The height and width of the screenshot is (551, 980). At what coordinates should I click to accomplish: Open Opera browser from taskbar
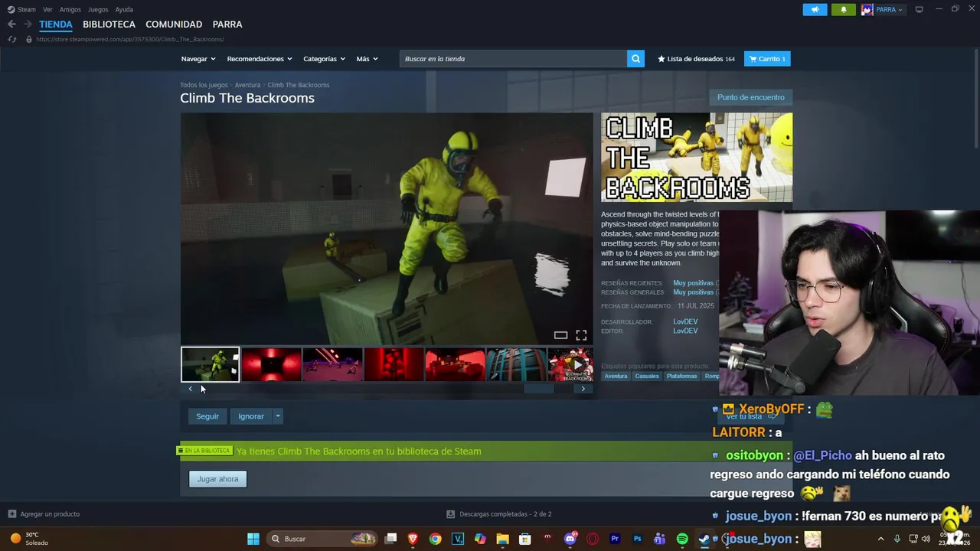[x=592, y=539]
